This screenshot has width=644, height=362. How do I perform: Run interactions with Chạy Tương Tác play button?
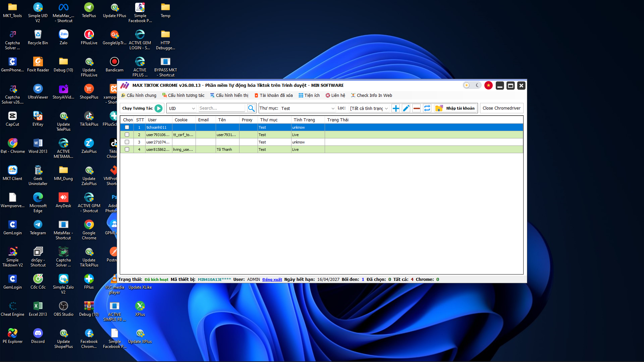pyautogui.click(x=159, y=108)
